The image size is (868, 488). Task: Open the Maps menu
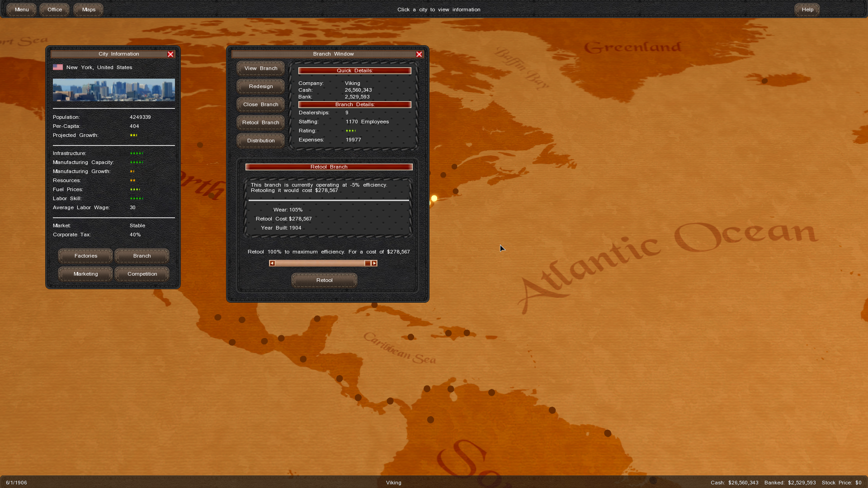(89, 9)
